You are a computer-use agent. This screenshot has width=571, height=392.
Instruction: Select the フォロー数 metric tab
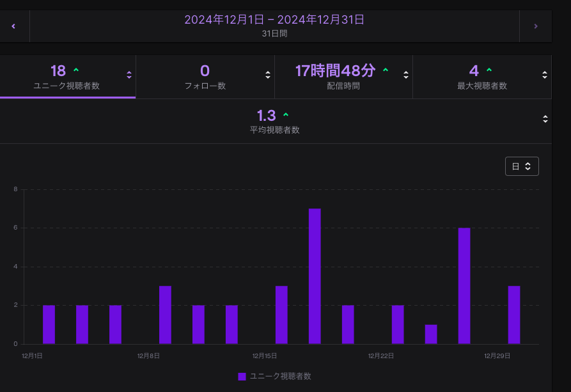coord(205,76)
